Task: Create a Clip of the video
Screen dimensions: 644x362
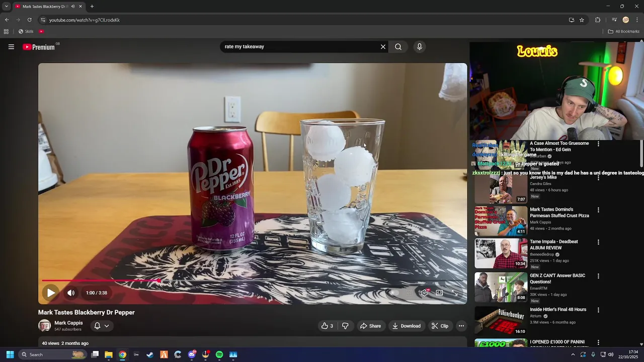Action: 440,326
